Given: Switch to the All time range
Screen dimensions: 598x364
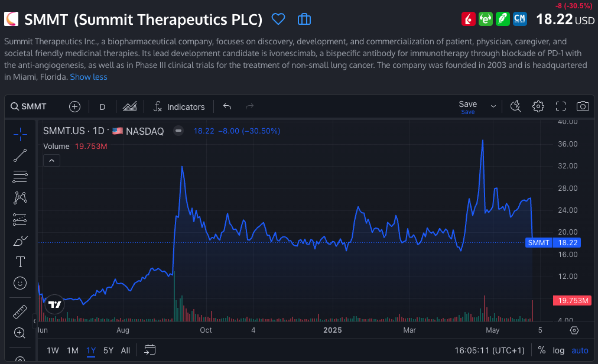Looking at the screenshot, I should (x=125, y=350).
